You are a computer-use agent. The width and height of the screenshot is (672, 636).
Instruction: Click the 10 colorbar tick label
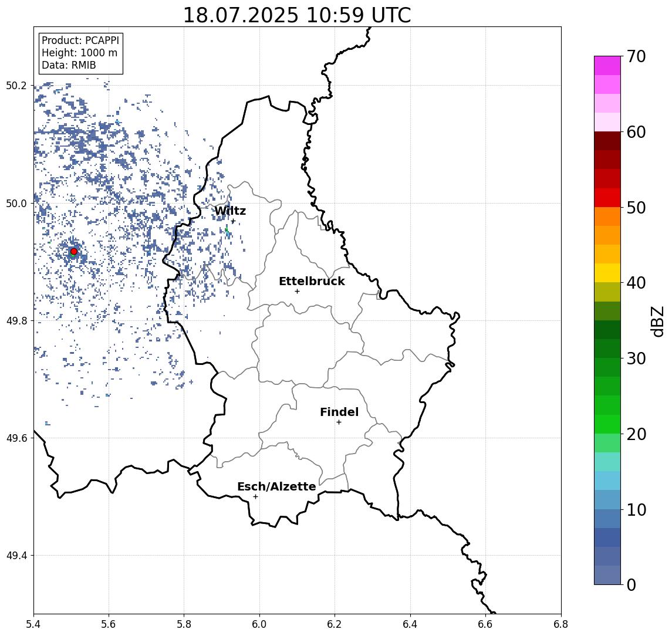pos(636,510)
